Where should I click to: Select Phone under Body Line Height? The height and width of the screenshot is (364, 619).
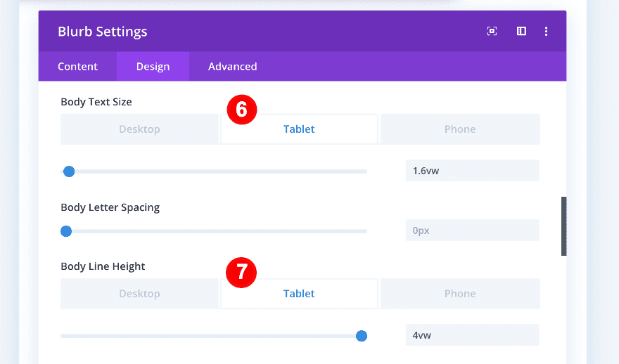pos(460,294)
